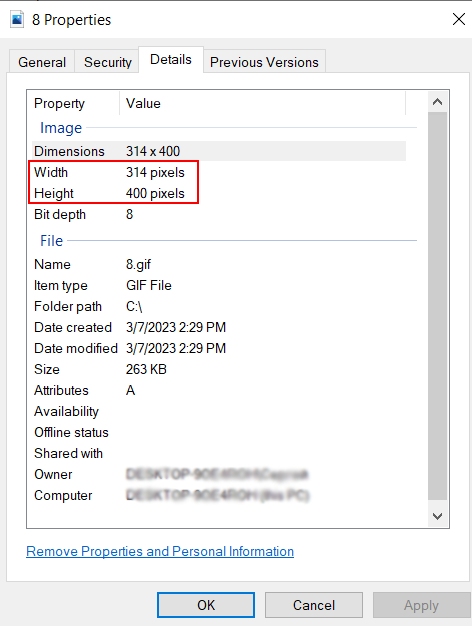Viewport: 472px width, 626px height.
Task: Select the Date modified row
Action: [219, 348]
